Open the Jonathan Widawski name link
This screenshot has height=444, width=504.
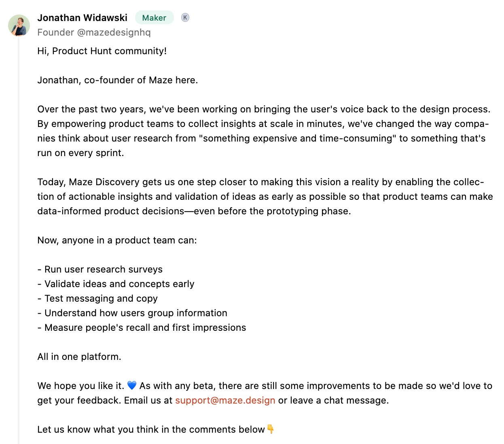click(x=82, y=18)
